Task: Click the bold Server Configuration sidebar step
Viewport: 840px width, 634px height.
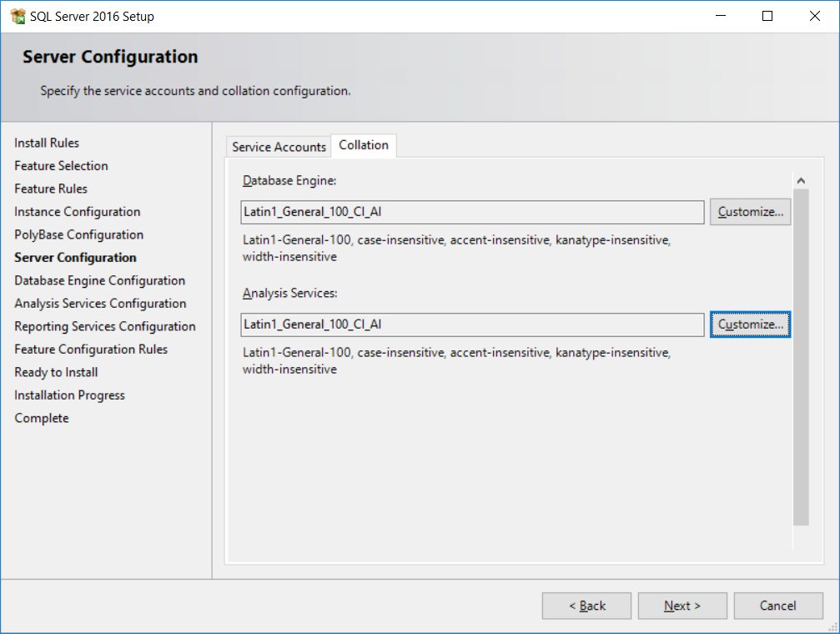Action: pyautogui.click(x=76, y=258)
